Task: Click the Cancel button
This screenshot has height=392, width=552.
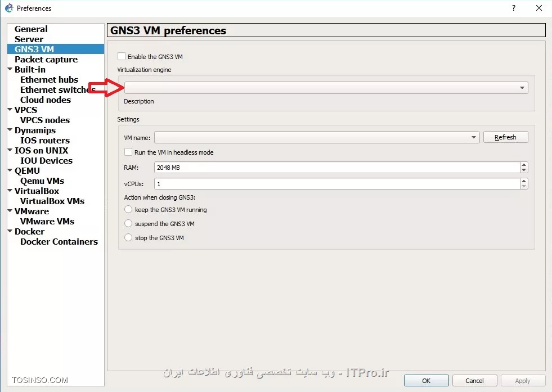Action: [x=474, y=381]
